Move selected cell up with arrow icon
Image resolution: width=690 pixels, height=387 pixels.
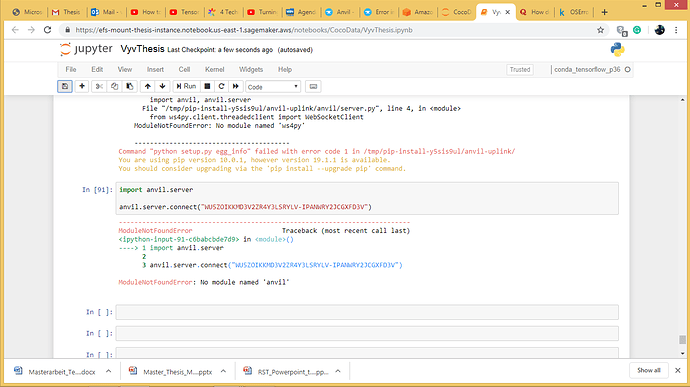148,86
